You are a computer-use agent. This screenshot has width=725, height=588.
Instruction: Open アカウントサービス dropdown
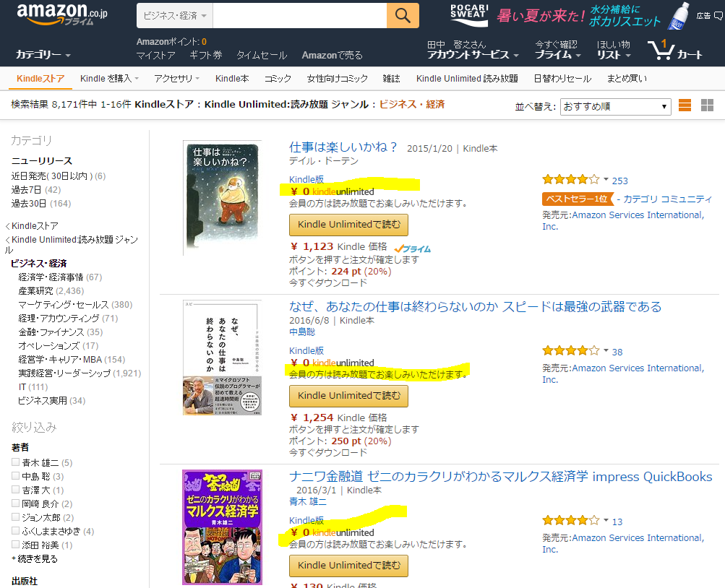tap(473, 50)
